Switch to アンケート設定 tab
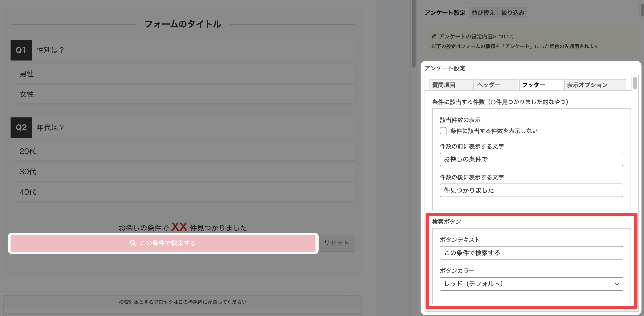644x316 pixels. [445, 13]
